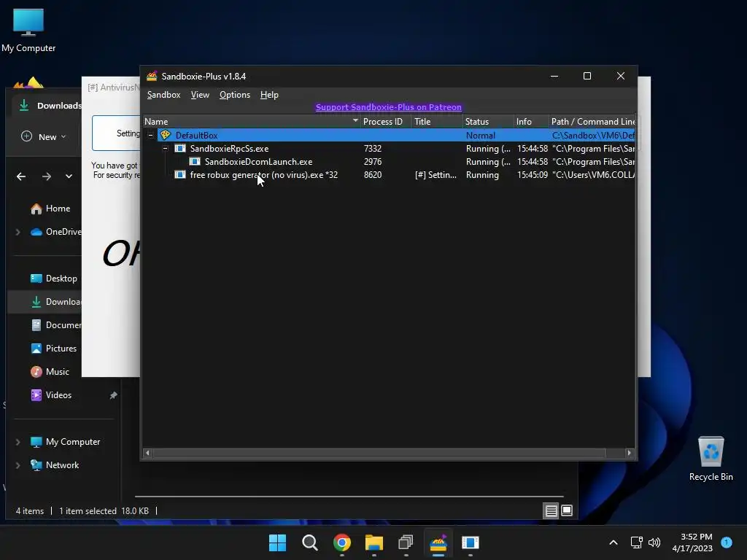The width and height of the screenshot is (747, 560).
Task: Click the Name column sort arrow
Action: pyautogui.click(x=355, y=120)
